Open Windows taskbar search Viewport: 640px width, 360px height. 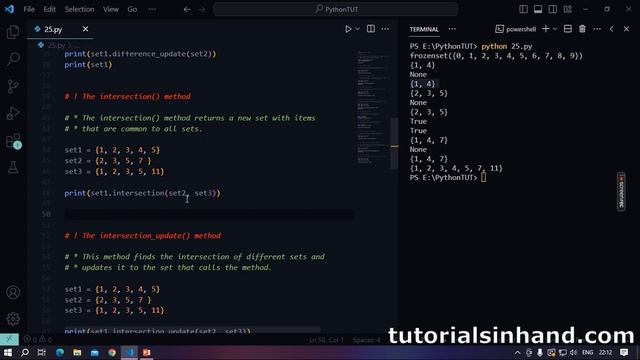[x=24, y=352]
